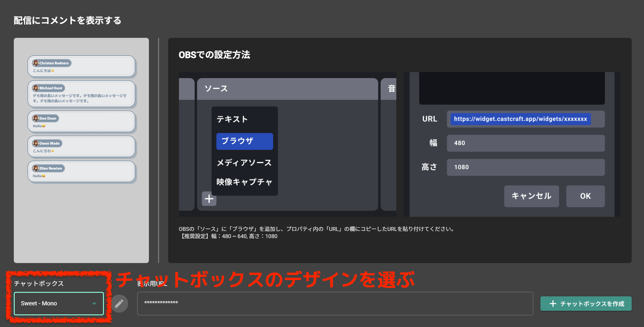Click the Christen Rodgers こんにちは message text
This screenshot has height=327, width=644.
[44, 71]
